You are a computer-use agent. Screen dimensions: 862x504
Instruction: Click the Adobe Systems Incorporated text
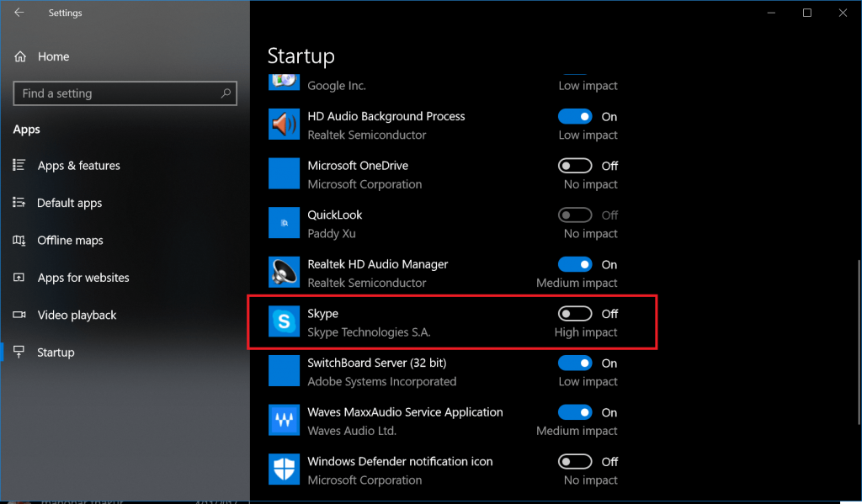(382, 381)
